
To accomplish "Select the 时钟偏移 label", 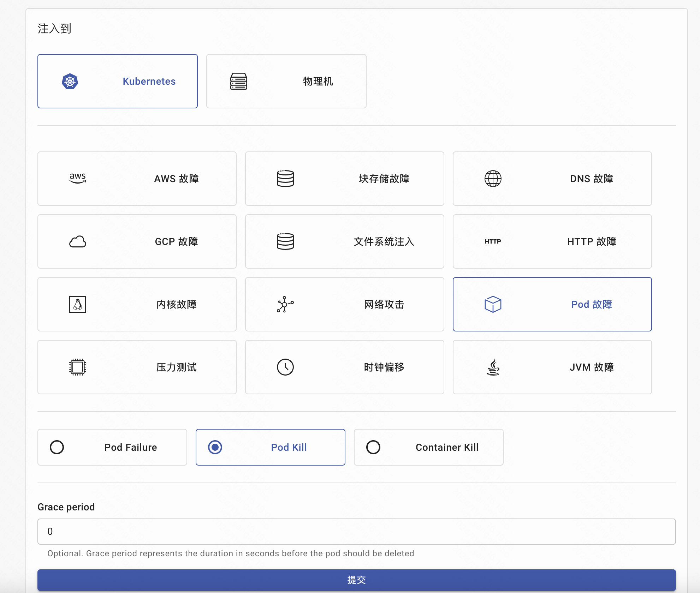I will pos(384,367).
